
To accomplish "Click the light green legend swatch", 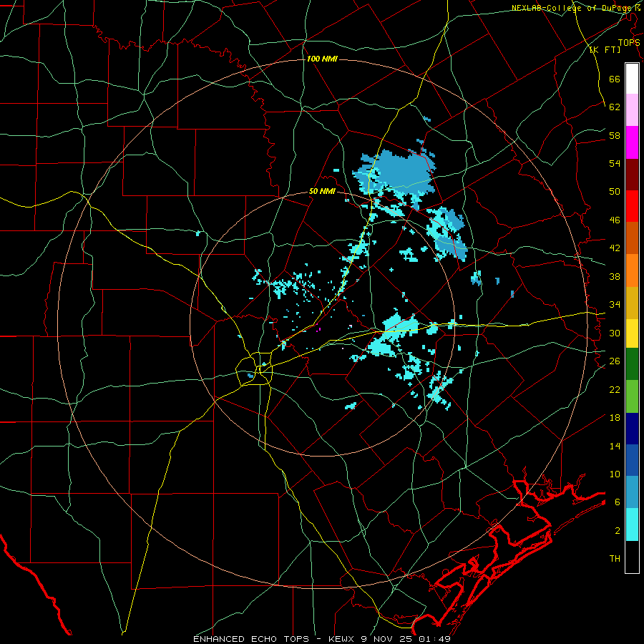I will click(x=632, y=396).
